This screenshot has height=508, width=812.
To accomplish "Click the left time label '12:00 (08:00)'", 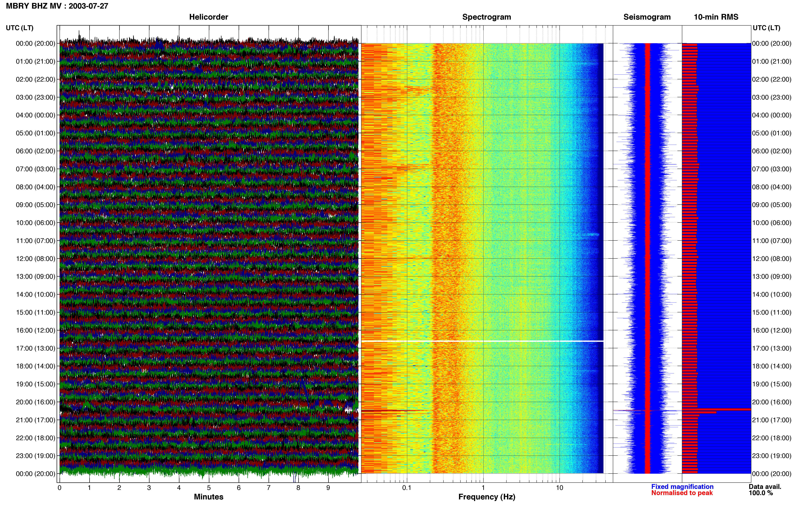I will tap(36, 259).
